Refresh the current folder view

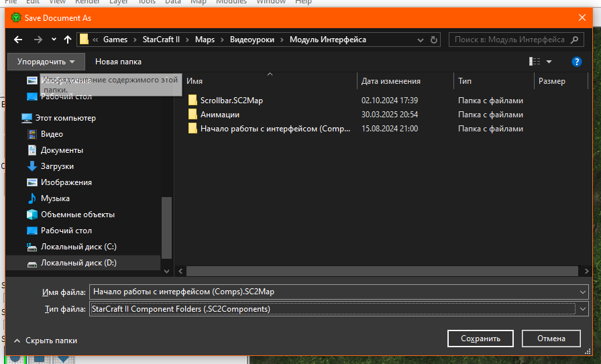pos(434,40)
